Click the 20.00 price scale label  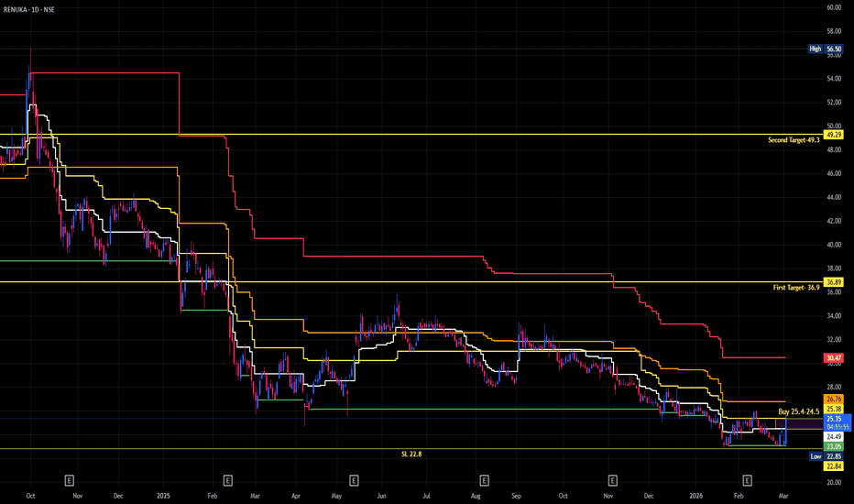click(x=834, y=482)
